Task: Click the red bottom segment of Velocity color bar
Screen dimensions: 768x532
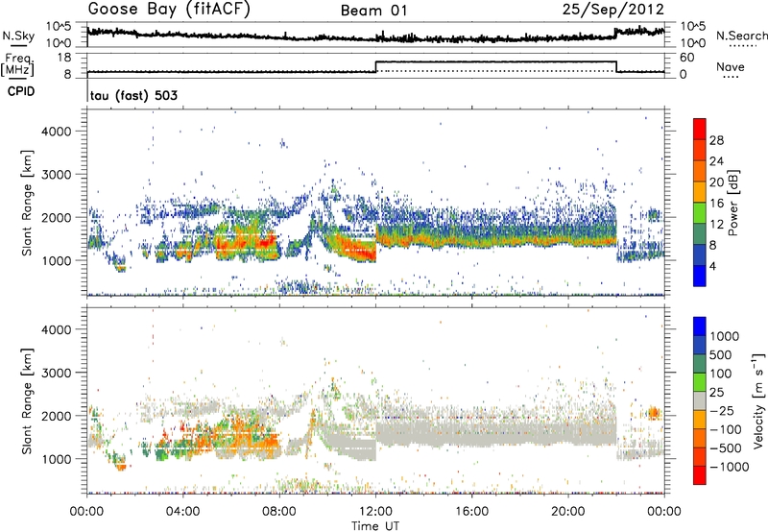Action: click(x=700, y=475)
